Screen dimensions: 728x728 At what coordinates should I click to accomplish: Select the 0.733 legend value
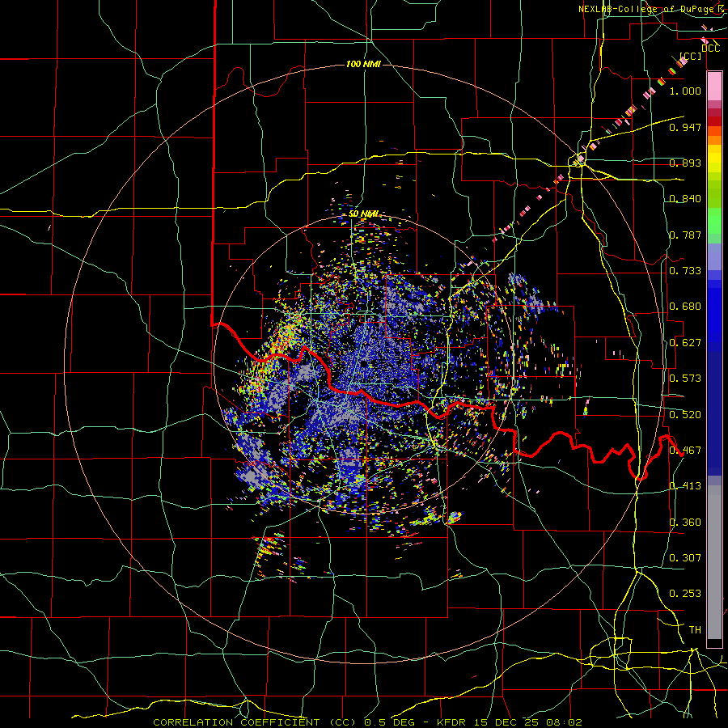point(685,271)
